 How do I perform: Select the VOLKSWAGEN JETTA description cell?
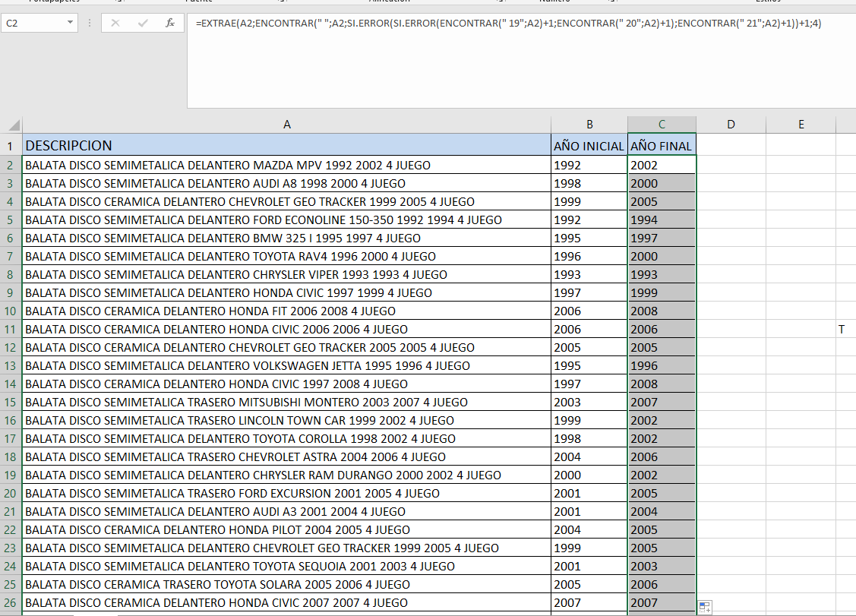pyautogui.click(x=286, y=365)
